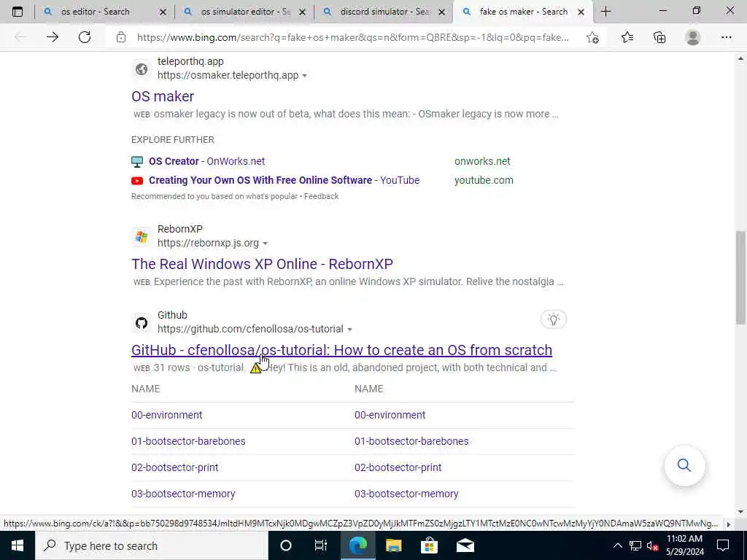The image size is (747, 560).
Task: Open the tab actions menu icon
Action: pyautogui.click(x=18, y=12)
